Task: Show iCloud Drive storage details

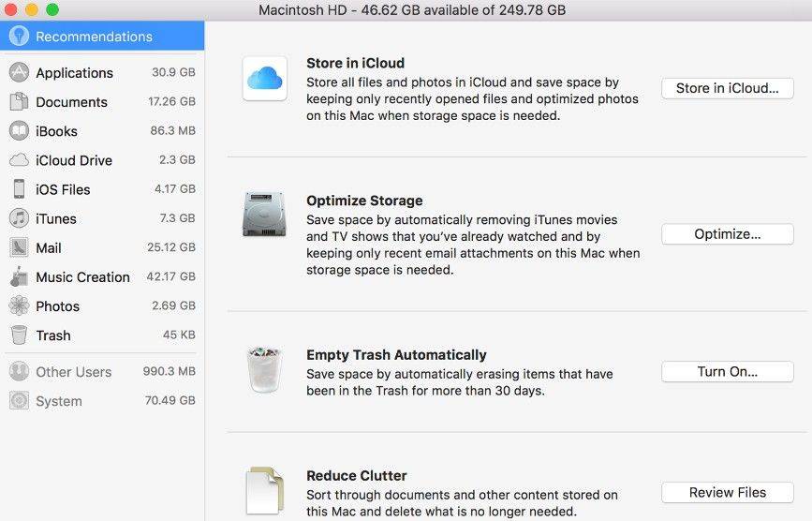Action: click(x=74, y=160)
